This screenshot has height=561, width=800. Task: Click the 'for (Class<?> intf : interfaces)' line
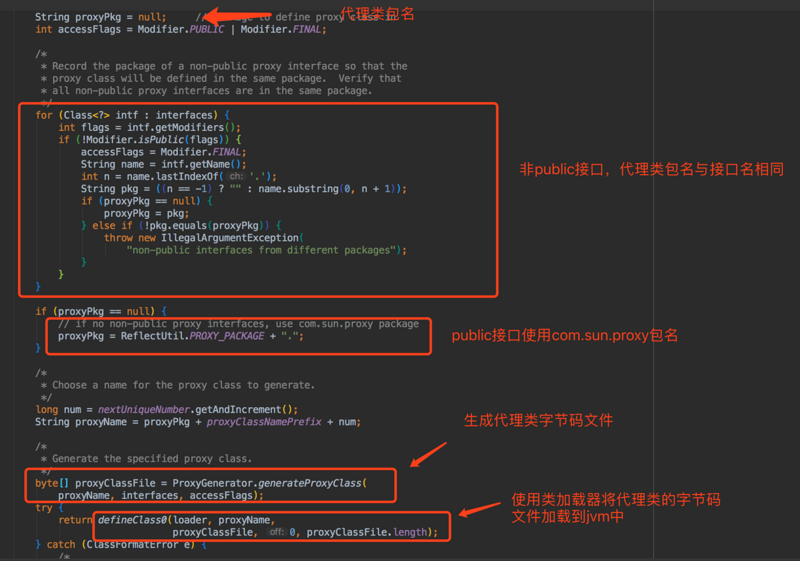point(132,115)
